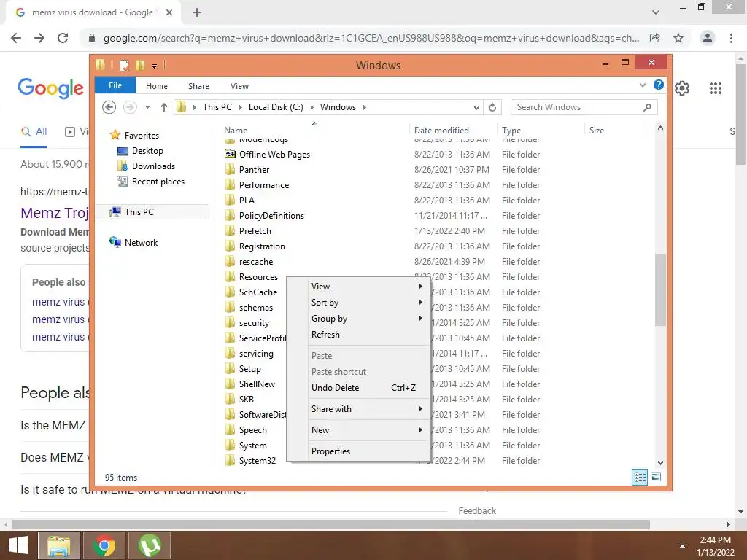Expand Share with submenu
This screenshot has height=560, width=747.
[x=358, y=408]
